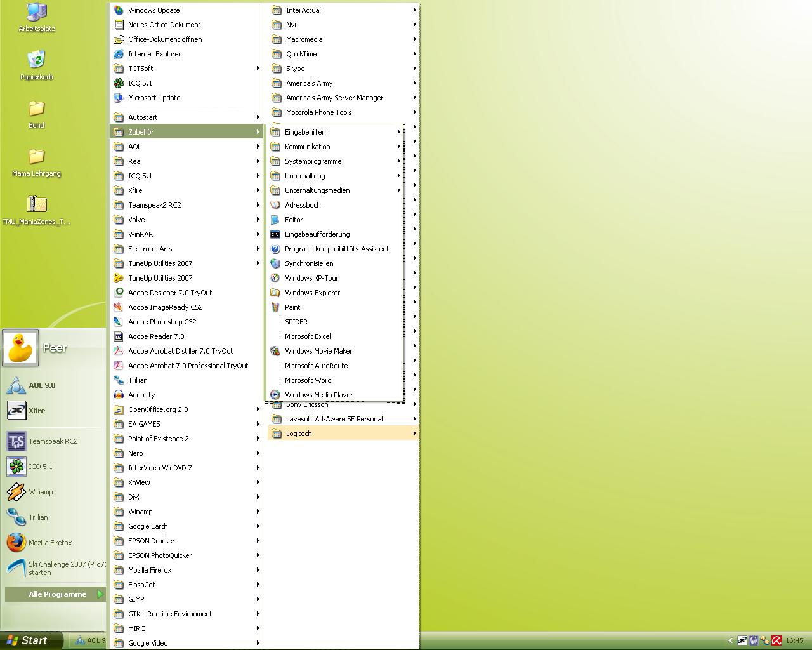Viewport: 812px width, 650px height.
Task: Click the Paint icon in Zubehör menu
Action: click(x=275, y=307)
